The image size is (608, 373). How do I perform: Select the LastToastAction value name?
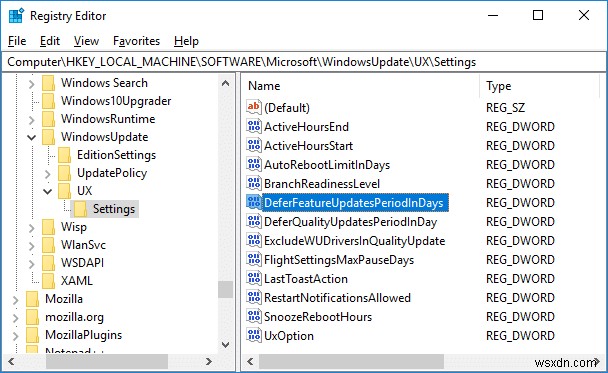click(x=306, y=279)
